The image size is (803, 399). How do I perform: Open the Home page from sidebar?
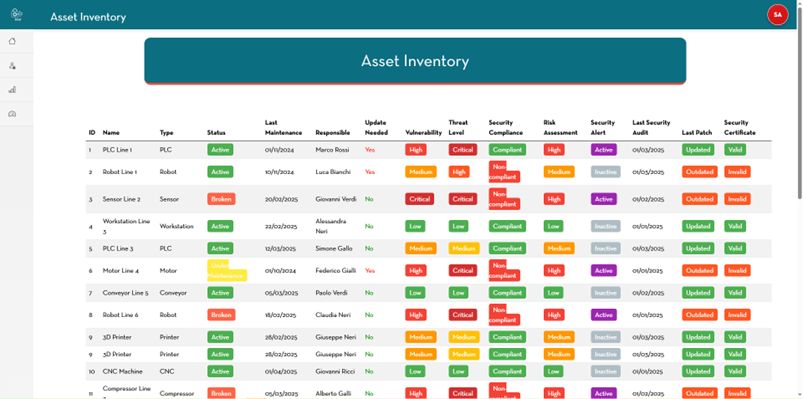[x=12, y=41]
